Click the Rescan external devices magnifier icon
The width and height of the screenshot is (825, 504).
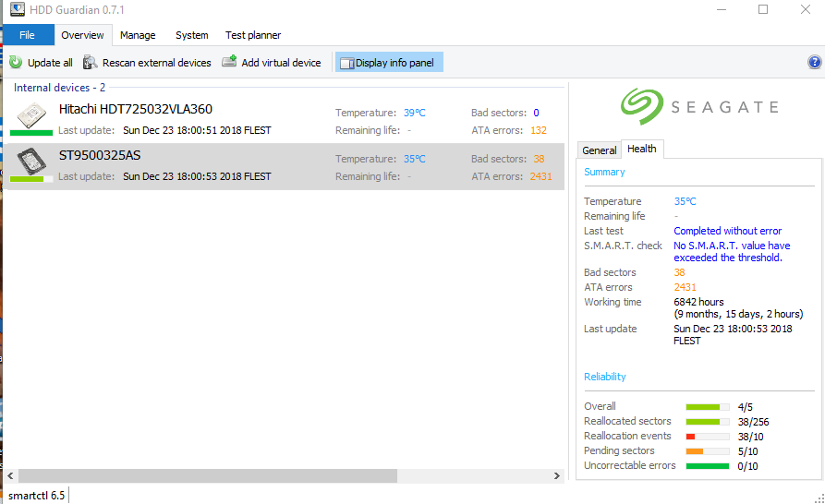[x=90, y=63]
